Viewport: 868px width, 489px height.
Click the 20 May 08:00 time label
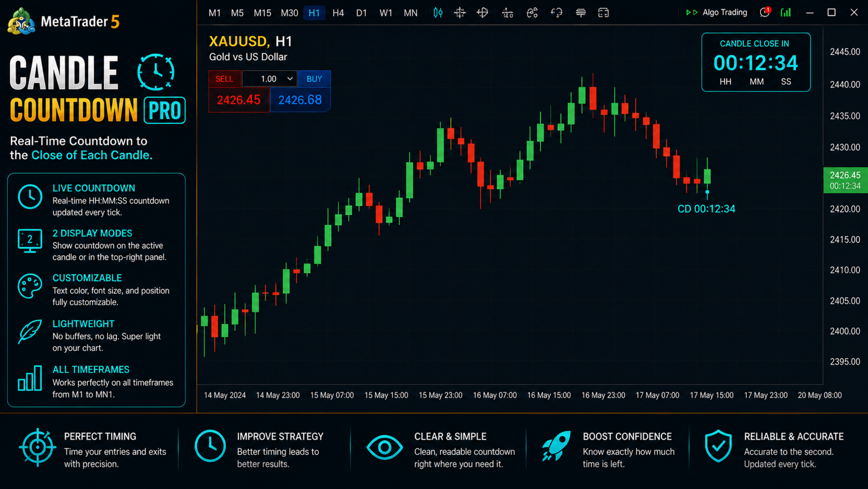(x=820, y=395)
